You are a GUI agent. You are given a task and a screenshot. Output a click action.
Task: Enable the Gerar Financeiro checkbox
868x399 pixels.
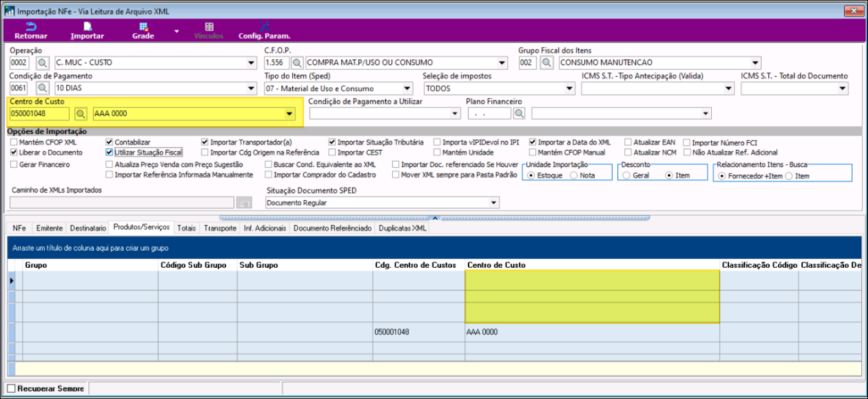(x=14, y=164)
